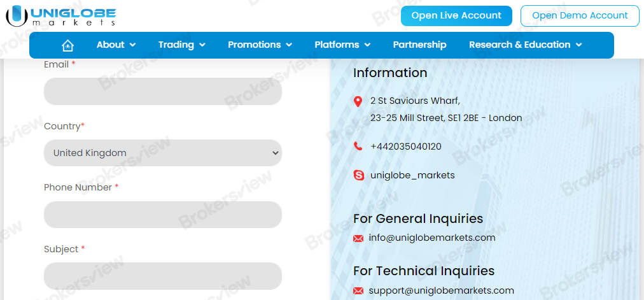
Task: Open the Country dropdown showing United Kingdom
Action: pos(163,153)
